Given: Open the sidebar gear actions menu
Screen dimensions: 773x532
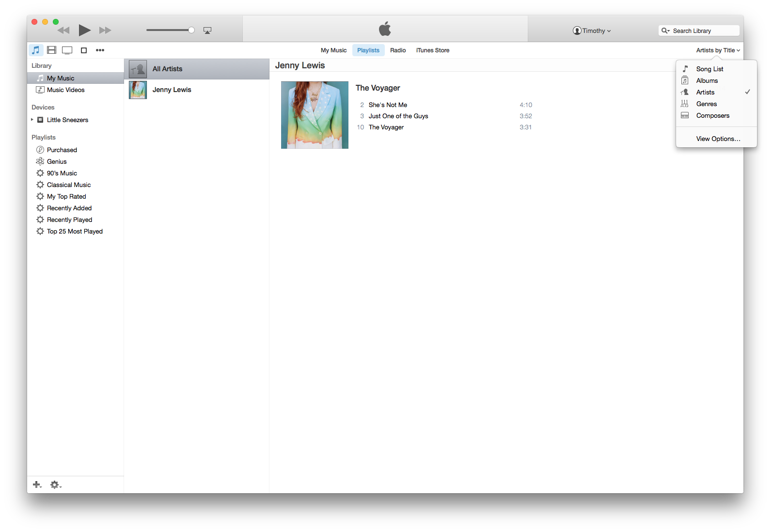Looking at the screenshot, I should pyautogui.click(x=56, y=485).
